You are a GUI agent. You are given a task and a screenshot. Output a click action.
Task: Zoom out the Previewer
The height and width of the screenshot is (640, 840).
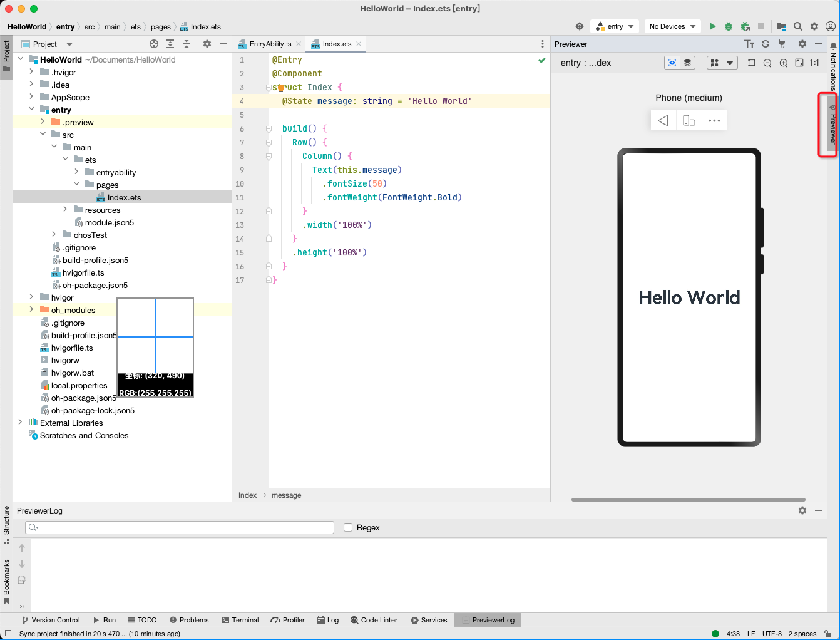coord(767,63)
